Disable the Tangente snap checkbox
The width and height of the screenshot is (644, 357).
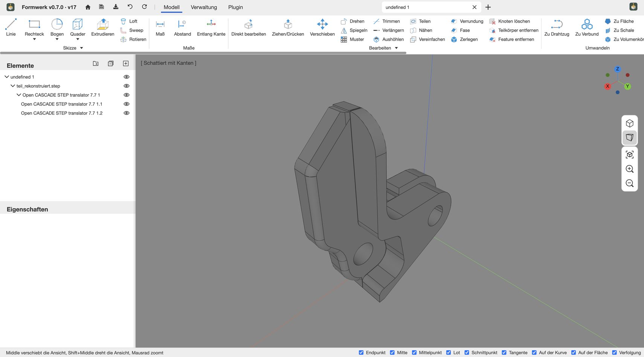tap(504, 352)
